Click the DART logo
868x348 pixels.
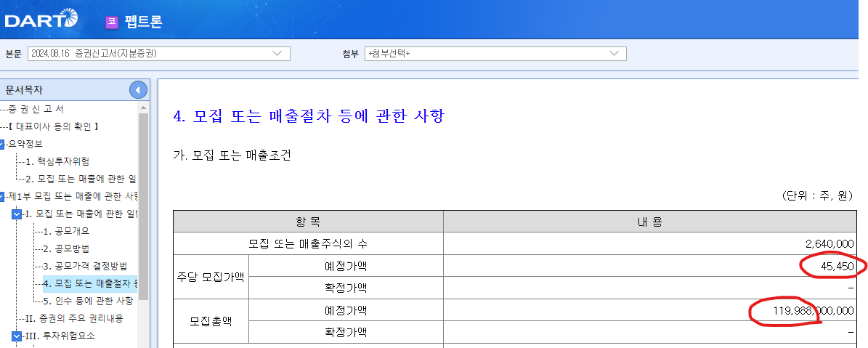click(x=41, y=20)
